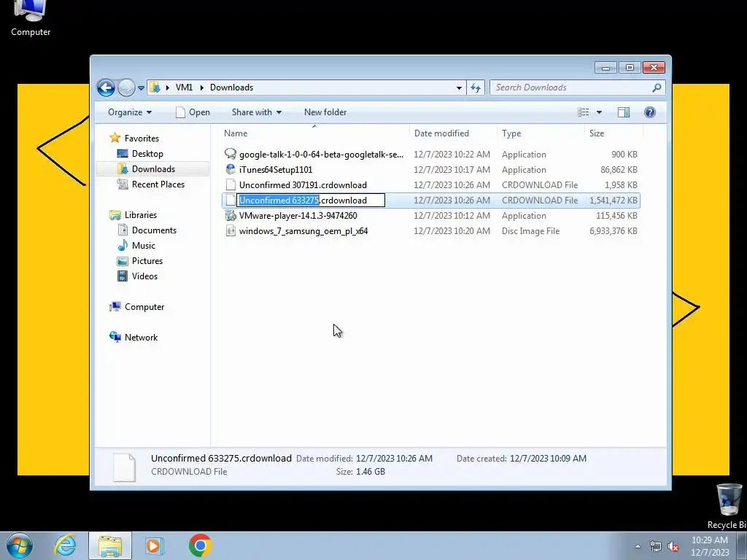Viewport: 747px width, 560px height.
Task: Sort files by the Name column
Action: click(x=314, y=133)
